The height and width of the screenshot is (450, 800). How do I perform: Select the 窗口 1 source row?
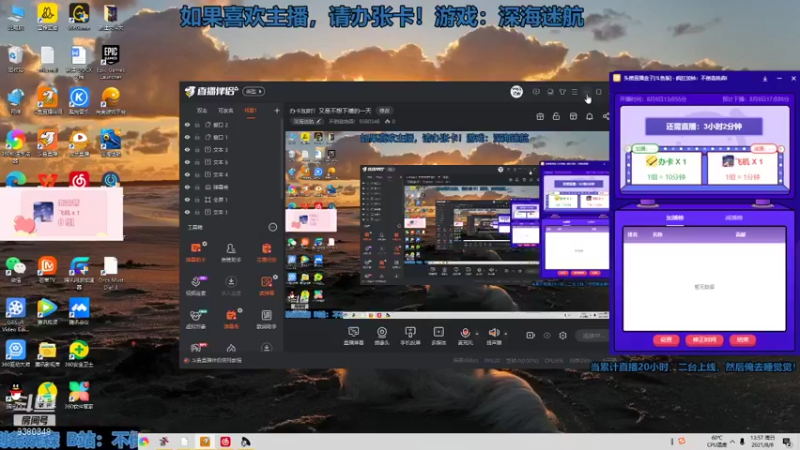tap(232, 137)
